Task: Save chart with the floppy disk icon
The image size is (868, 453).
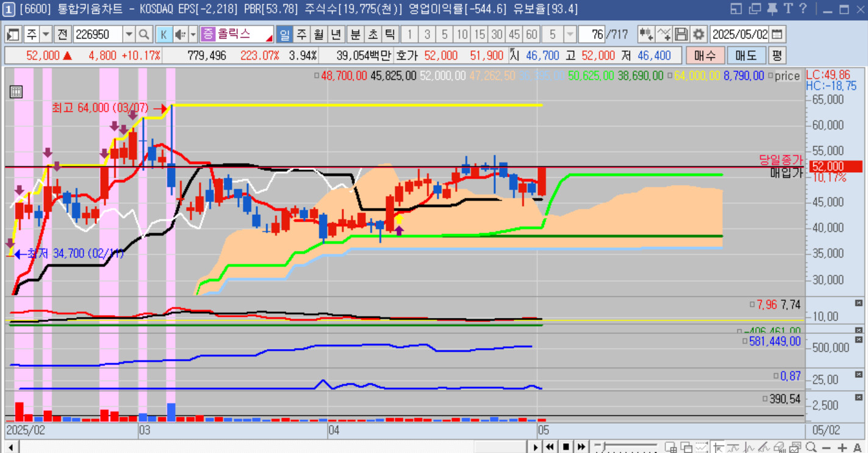Action: pyautogui.click(x=681, y=34)
